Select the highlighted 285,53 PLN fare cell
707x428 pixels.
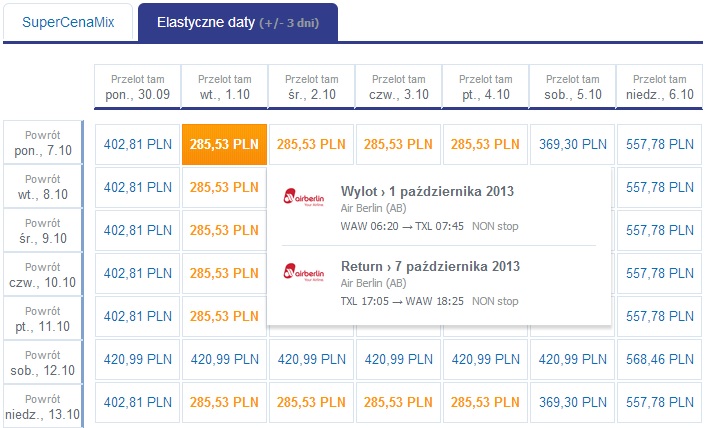(x=225, y=144)
